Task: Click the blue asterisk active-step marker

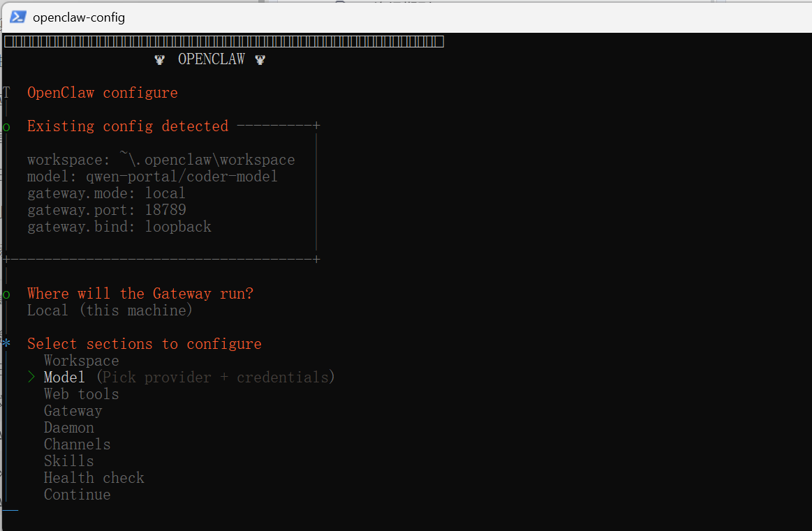Action: (6, 343)
